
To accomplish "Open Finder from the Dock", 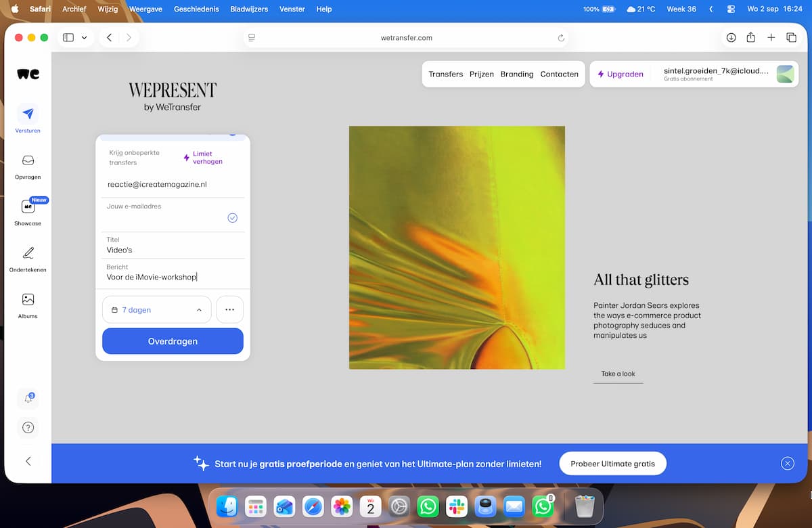I will [x=227, y=506].
